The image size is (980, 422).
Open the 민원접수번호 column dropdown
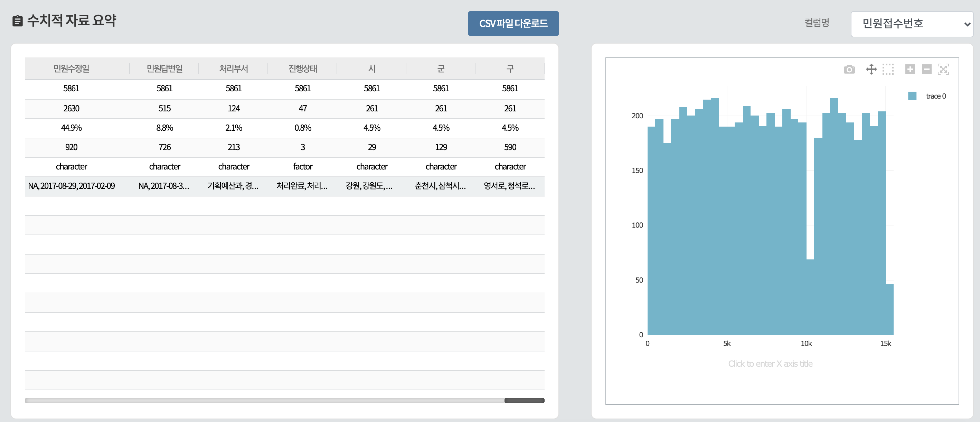click(x=912, y=24)
